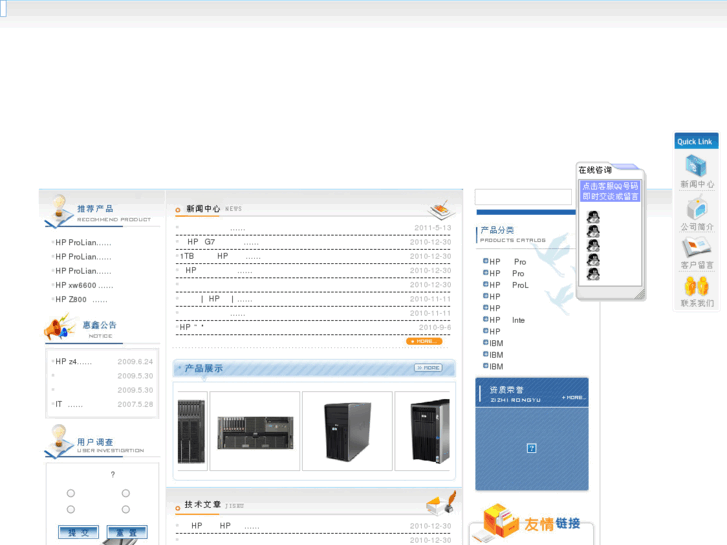This screenshot has height=545, width=727.
Task: Click the MORE button in 产品展示 bar
Action: pos(428,368)
